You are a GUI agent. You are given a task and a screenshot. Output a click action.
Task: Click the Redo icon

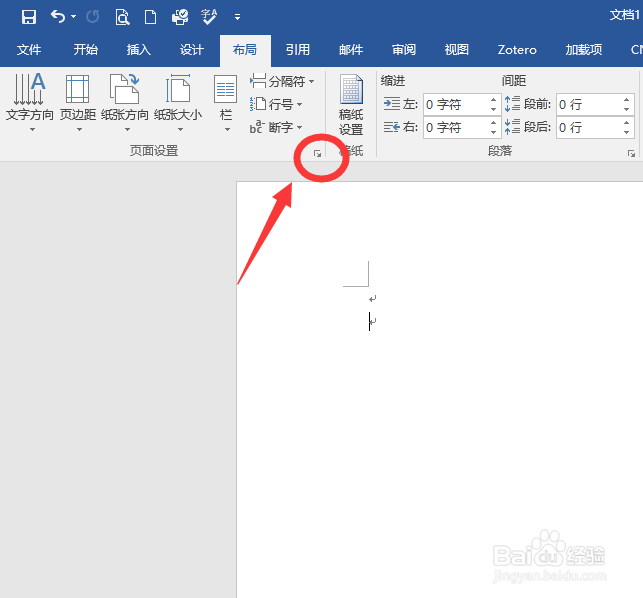[x=93, y=17]
